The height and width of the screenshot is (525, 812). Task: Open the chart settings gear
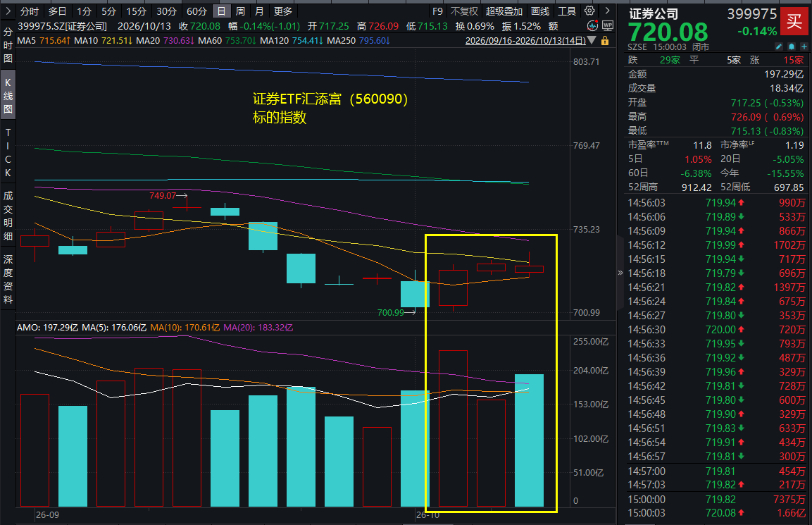click(x=589, y=11)
